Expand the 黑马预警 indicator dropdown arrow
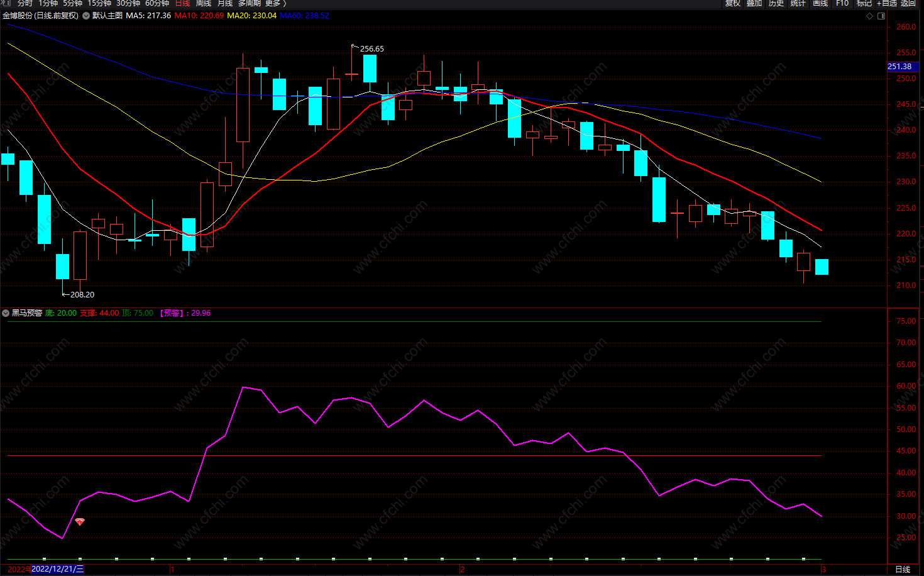Viewport: 924px width, 576px height. point(6,313)
